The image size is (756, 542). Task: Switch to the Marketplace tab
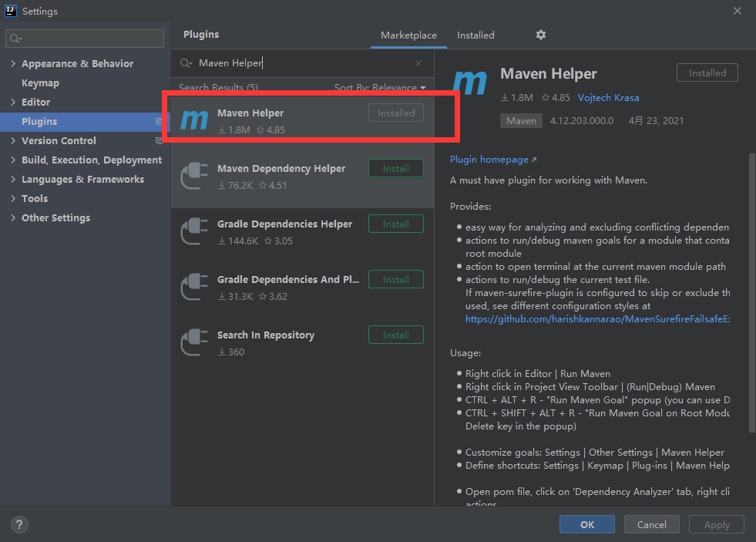point(409,35)
